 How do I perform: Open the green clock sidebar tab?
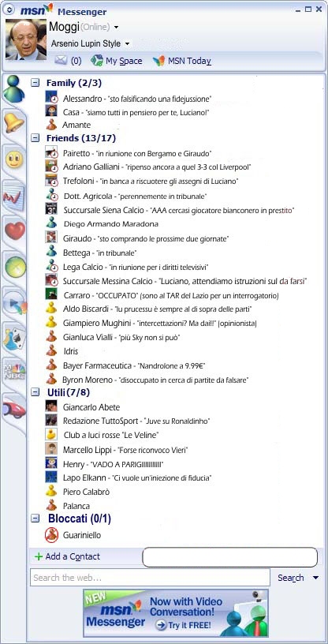pyautogui.click(x=15, y=267)
